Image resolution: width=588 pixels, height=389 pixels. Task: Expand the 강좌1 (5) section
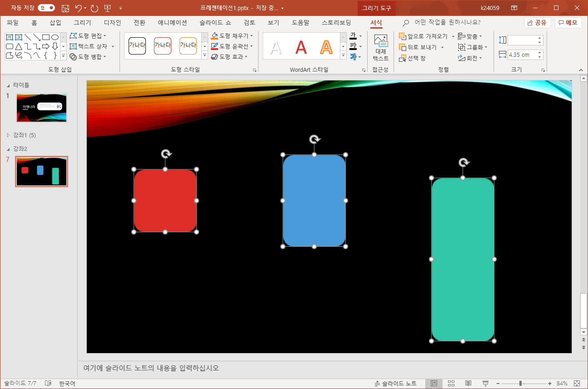pos(8,135)
